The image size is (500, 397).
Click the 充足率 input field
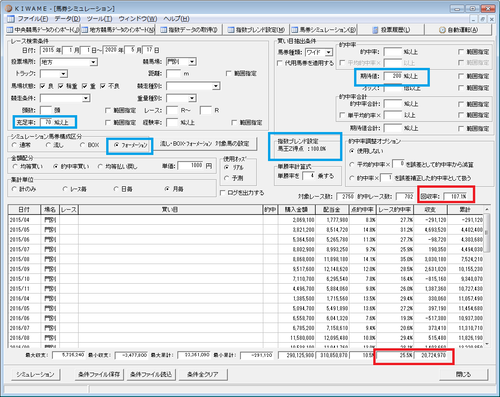coord(47,122)
